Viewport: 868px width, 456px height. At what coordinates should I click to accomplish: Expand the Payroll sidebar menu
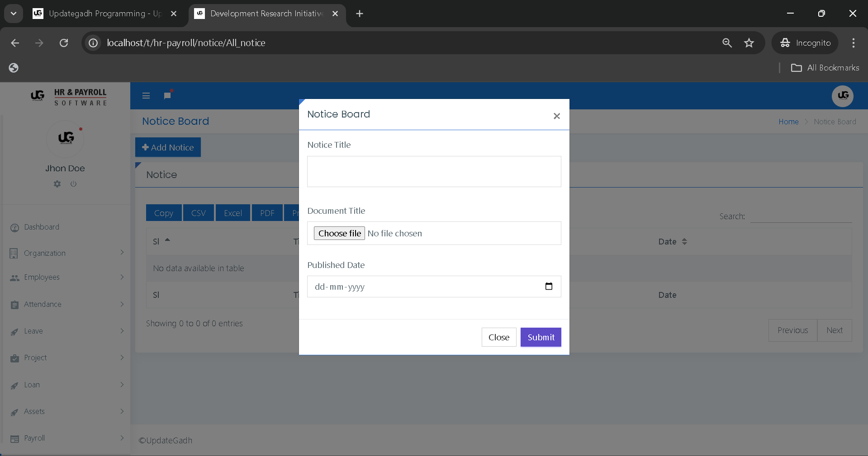[66, 438]
